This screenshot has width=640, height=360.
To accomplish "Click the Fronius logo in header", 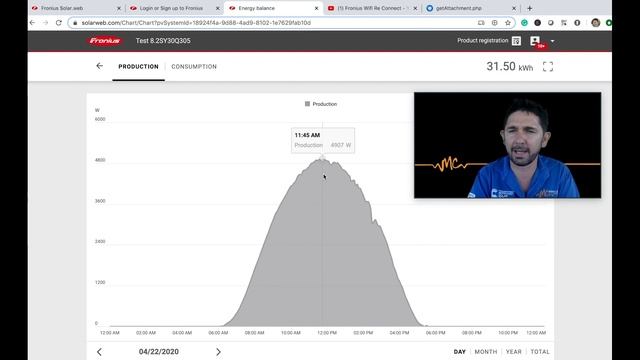I will [x=105, y=40].
